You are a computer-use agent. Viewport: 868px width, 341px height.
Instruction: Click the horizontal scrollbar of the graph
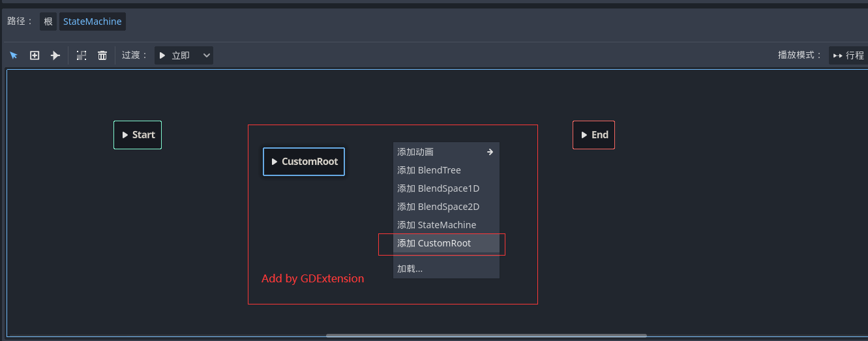pyautogui.click(x=486, y=336)
